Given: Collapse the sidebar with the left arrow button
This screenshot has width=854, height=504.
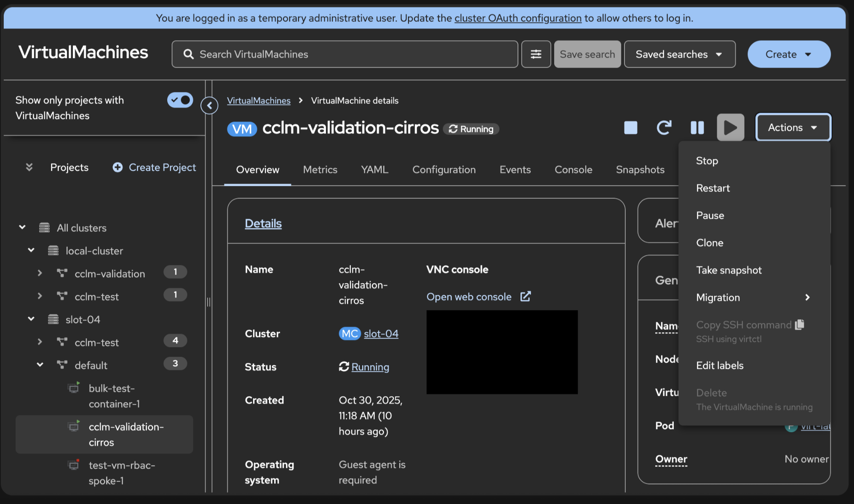Looking at the screenshot, I should tap(209, 106).
